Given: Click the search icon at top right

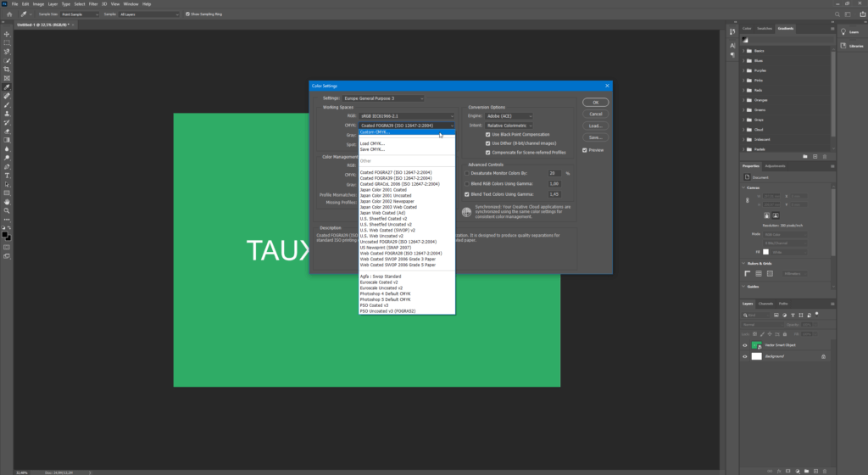Looking at the screenshot, I should pos(837,14).
